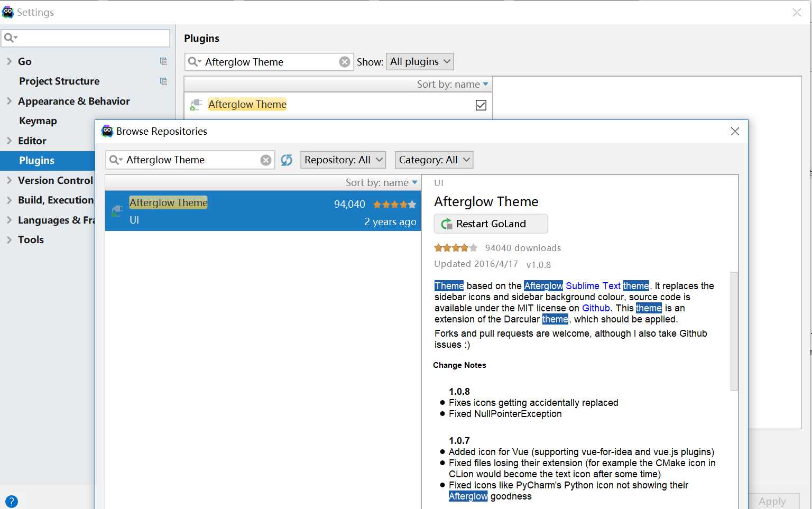812x509 pixels.
Task: Open the Github link in description
Action: pos(596,308)
